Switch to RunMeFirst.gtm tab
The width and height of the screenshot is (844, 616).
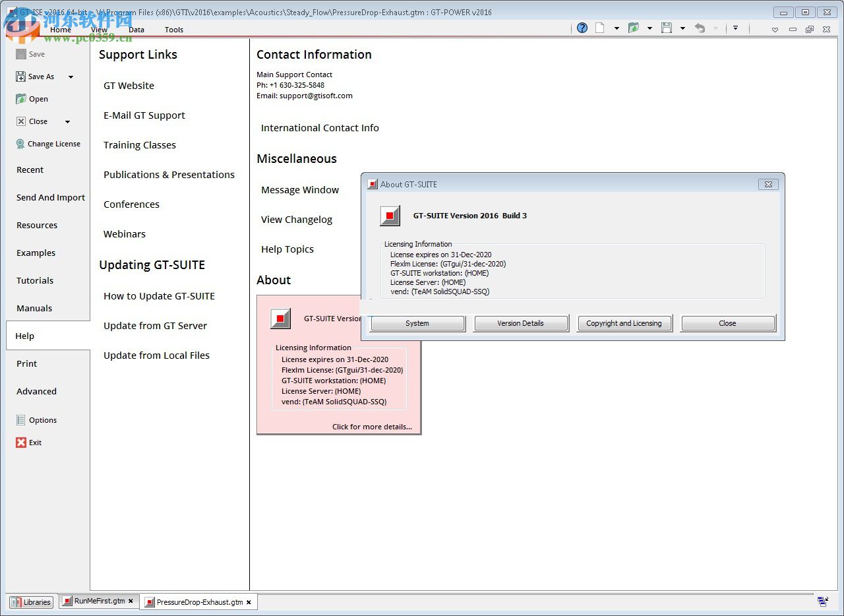tap(99, 601)
